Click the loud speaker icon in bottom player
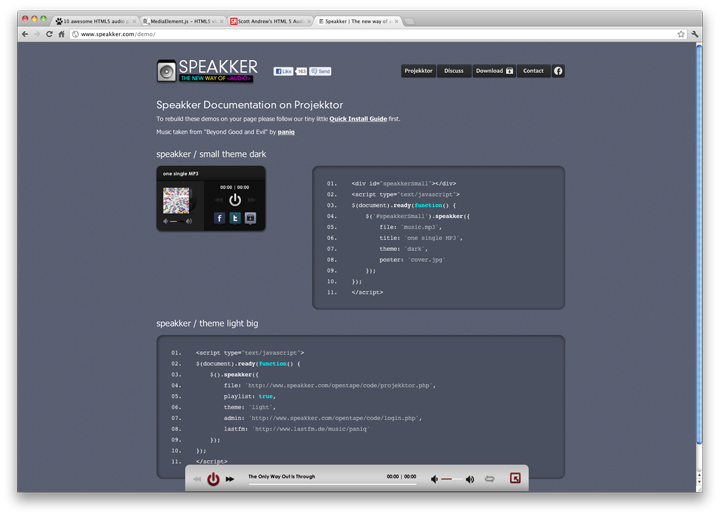Viewport: 720px width, 516px height. (470, 479)
